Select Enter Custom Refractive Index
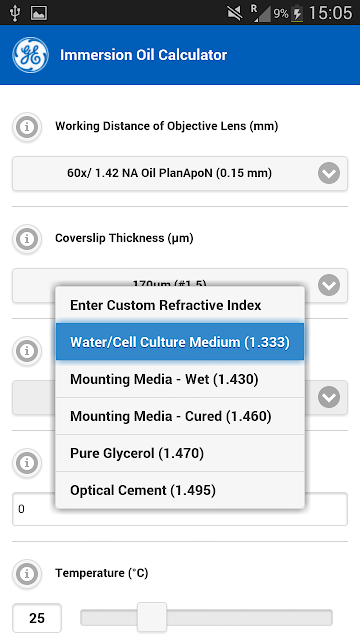The width and height of the screenshot is (360, 640). 180,305
